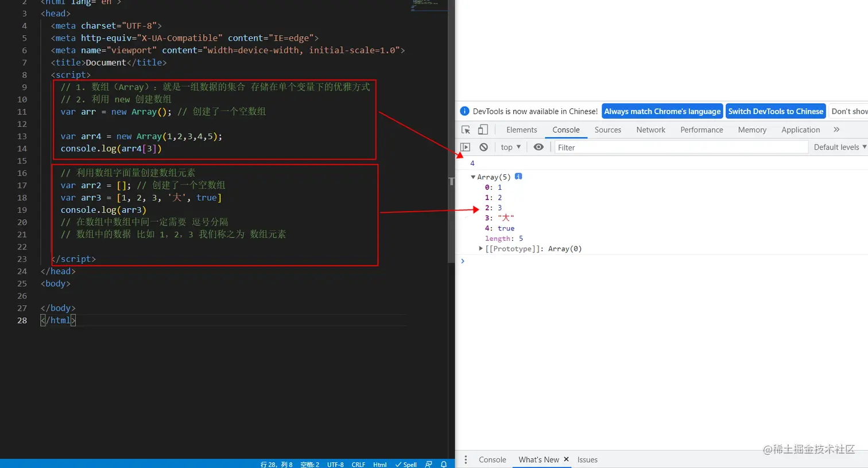Click the 'length: 5' property row

(x=504, y=239)
